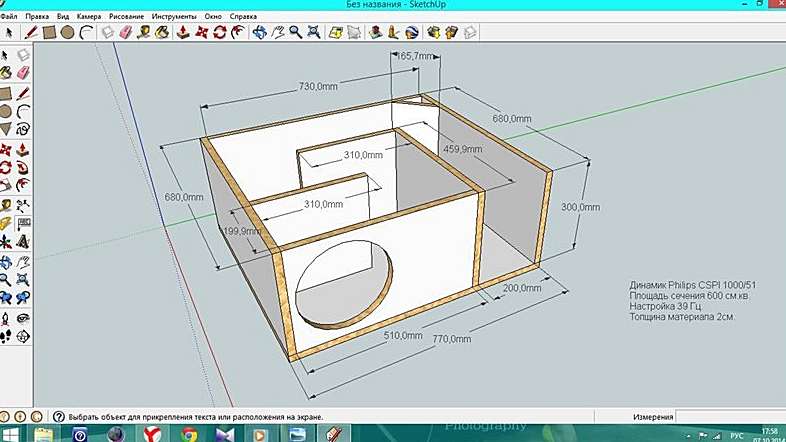Activate Orbit in the top toolbar
This screenshot has width=786, height=442.
[260, 33]
